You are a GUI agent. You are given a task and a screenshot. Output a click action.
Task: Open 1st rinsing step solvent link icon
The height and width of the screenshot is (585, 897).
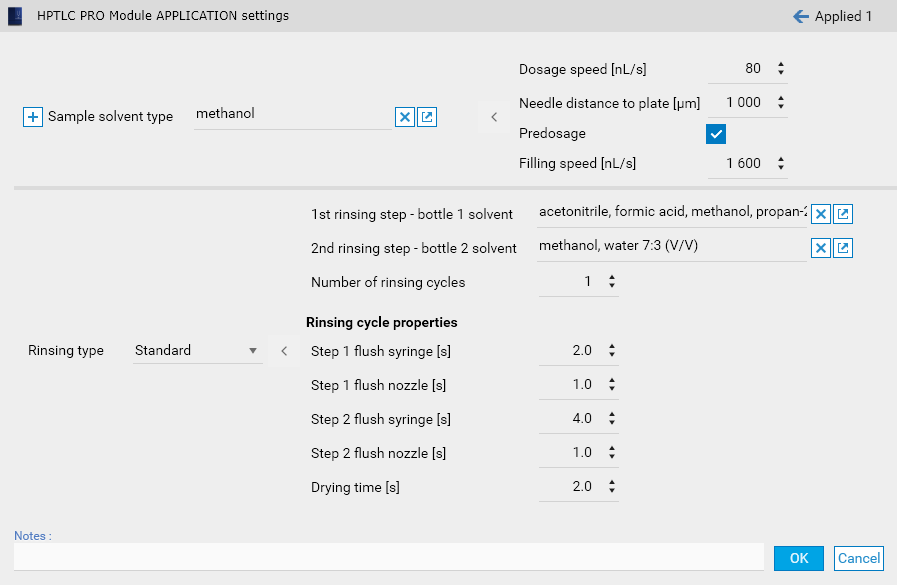(843, 214)
